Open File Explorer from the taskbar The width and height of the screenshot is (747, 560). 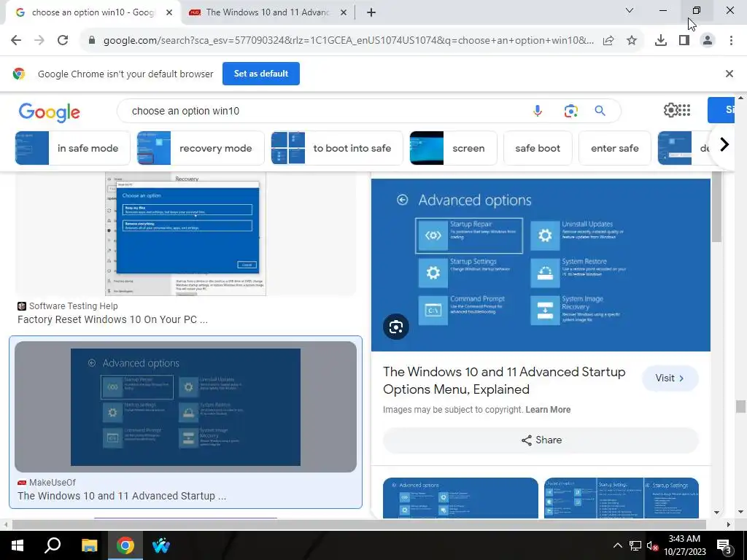(89, 545)
